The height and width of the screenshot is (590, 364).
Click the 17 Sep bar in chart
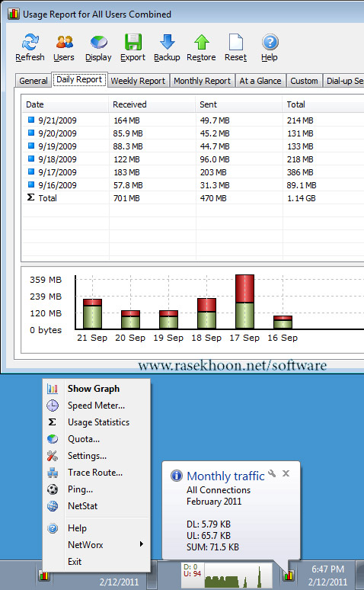[x=244, y=302]
